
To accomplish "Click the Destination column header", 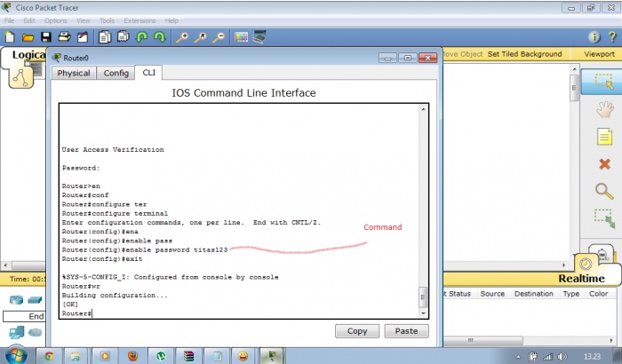I will [x=533, y=294].
